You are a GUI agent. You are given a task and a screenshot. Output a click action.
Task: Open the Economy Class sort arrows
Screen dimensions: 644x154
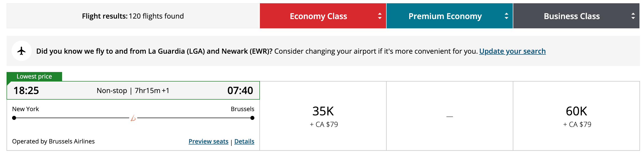point(380,16)
